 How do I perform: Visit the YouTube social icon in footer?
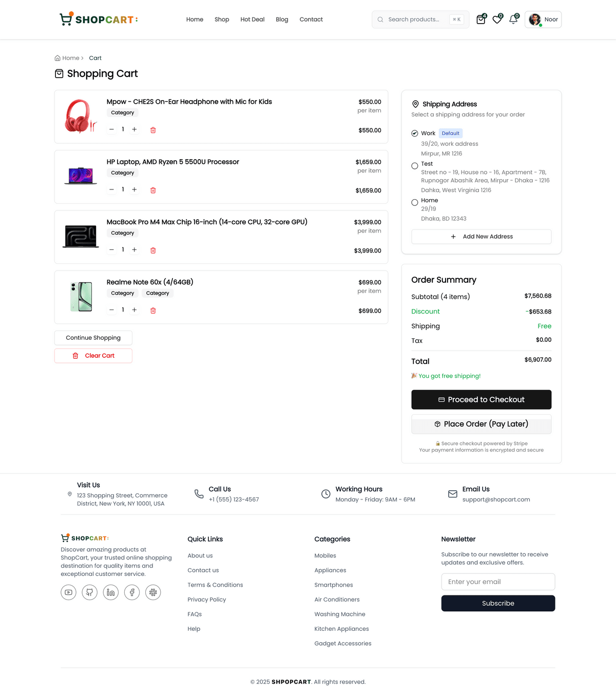tap(68, 592)
